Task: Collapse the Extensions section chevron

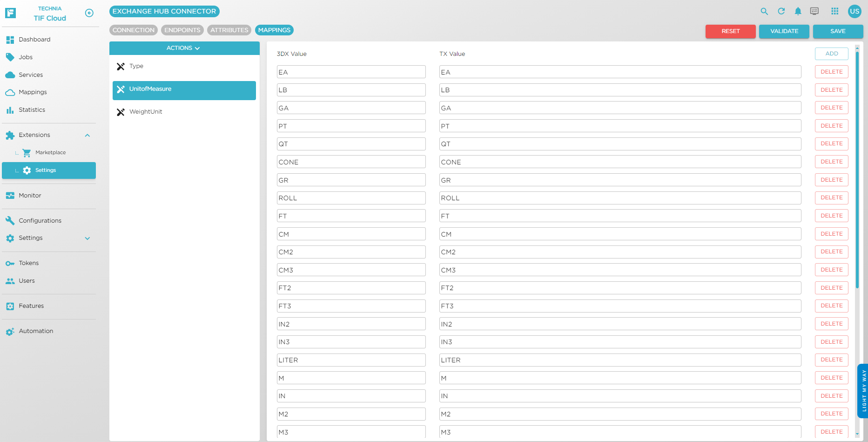Action: tap(87, 136)
